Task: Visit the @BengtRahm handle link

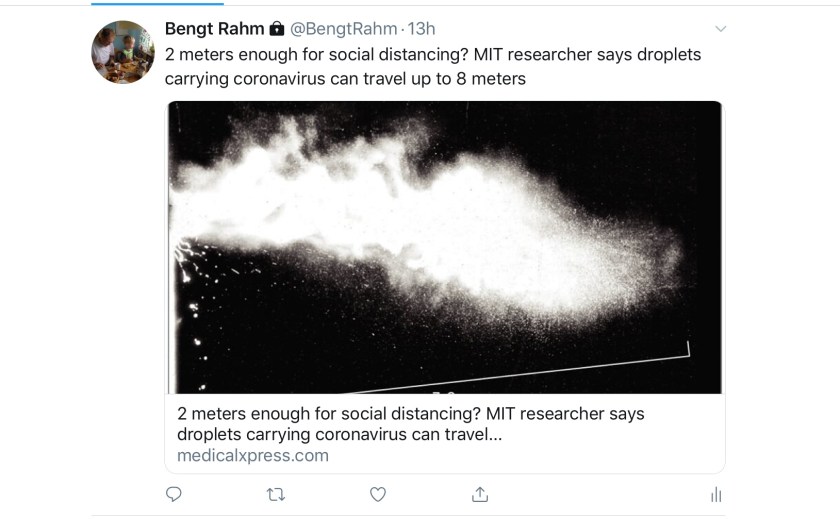Action: tap(344, 29)
